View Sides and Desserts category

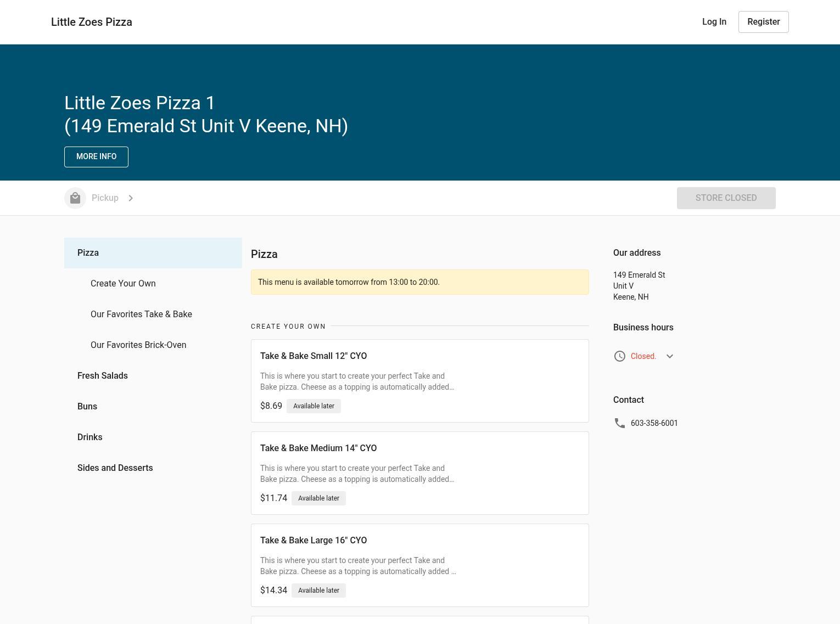(x=115, y=468)
